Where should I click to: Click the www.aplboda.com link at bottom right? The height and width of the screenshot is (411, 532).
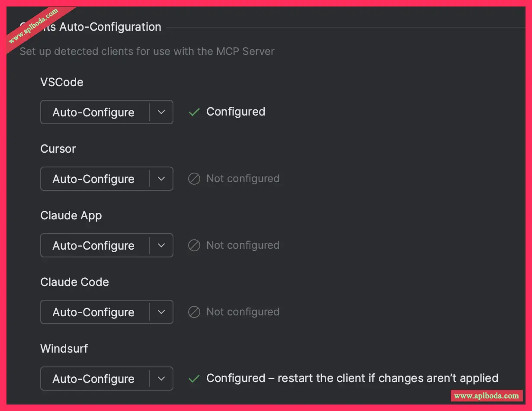(486, 395)
